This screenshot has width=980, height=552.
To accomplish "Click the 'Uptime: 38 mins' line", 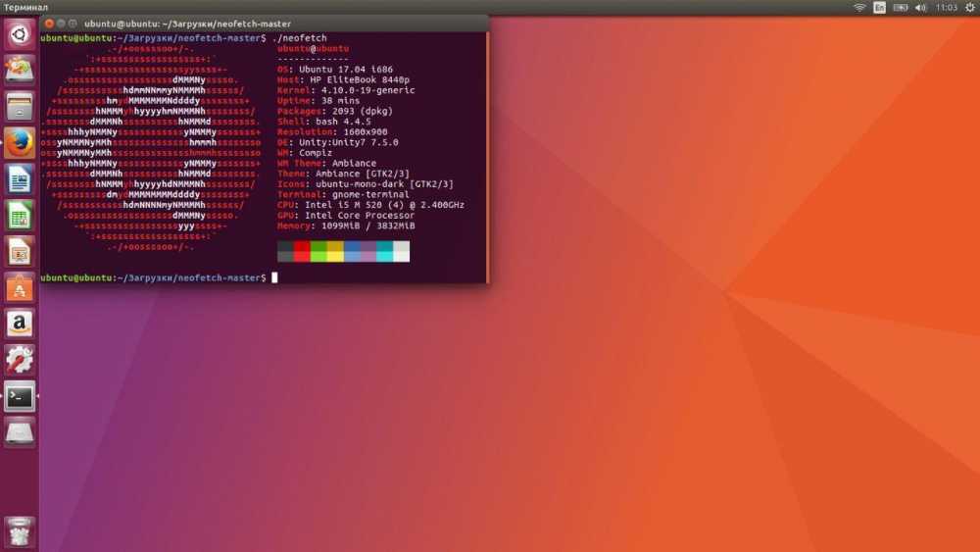I will pyautogui.click(x=318, y=101).
